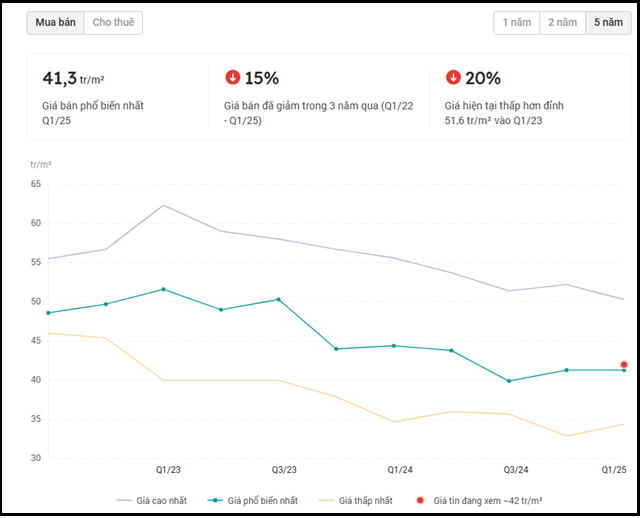Toggle the Giá cao nhất legend series
The image size is (640, 518).
pyautogui.click(x=152, y=500)
